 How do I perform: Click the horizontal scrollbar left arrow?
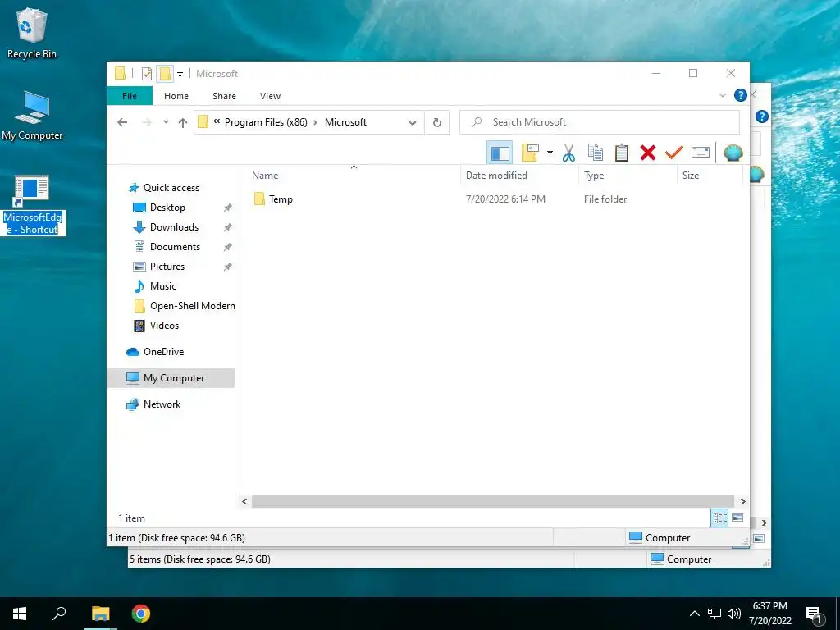click(x=244, y=501)
